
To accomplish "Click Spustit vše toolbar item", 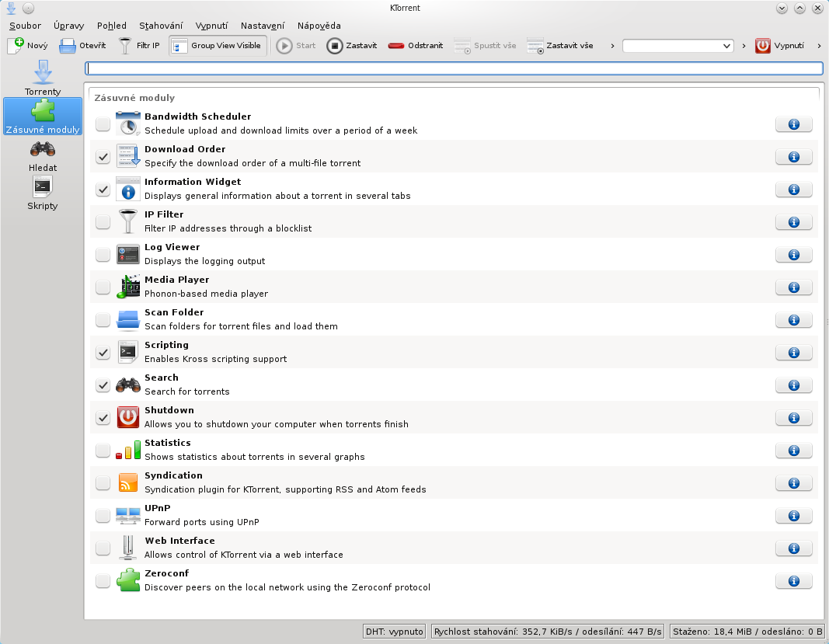I will point(485,46).
